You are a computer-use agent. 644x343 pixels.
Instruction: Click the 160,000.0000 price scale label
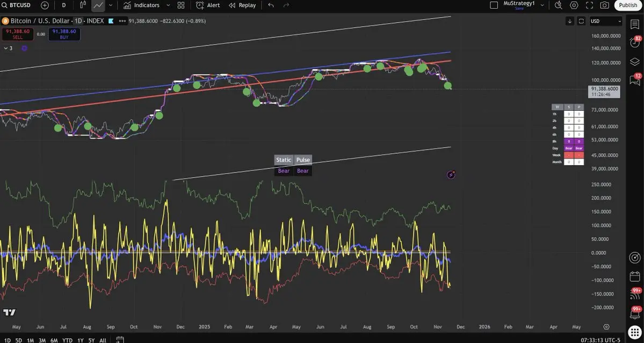point(606,36)
